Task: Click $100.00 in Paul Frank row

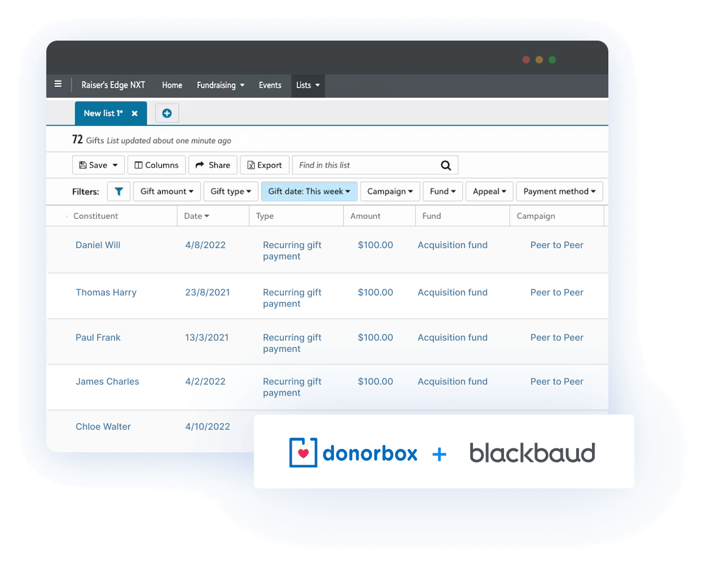Action: tap(375, 338)
